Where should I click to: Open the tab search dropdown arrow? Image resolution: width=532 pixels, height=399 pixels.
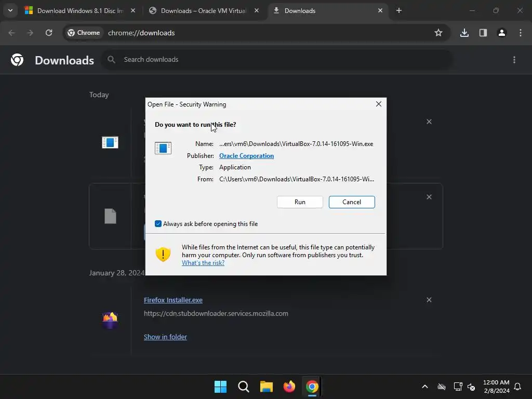(x=10, y=10)
